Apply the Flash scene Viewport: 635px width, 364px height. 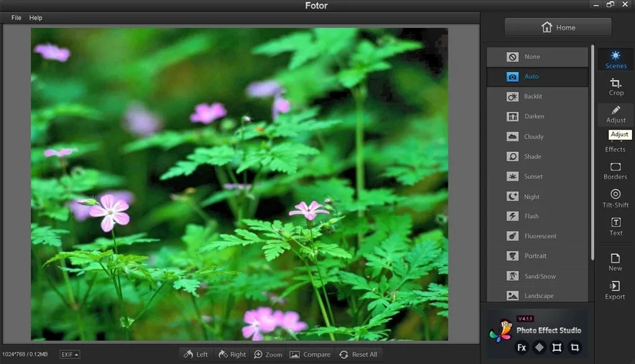[537, 216]
